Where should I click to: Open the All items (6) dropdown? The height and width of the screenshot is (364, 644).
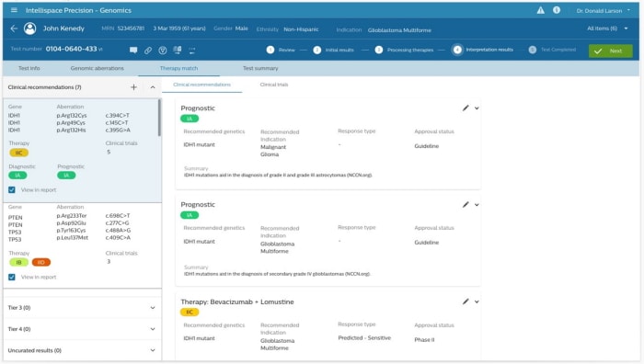(607, 28)
